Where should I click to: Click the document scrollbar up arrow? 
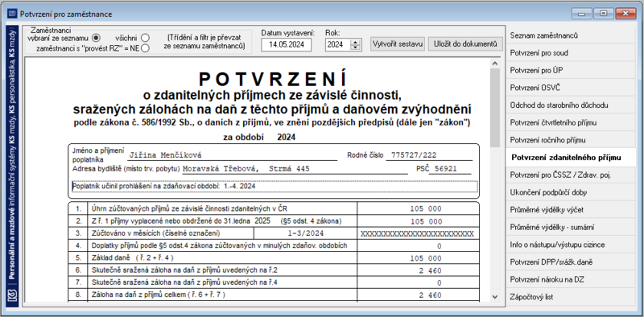coord(494,64)
